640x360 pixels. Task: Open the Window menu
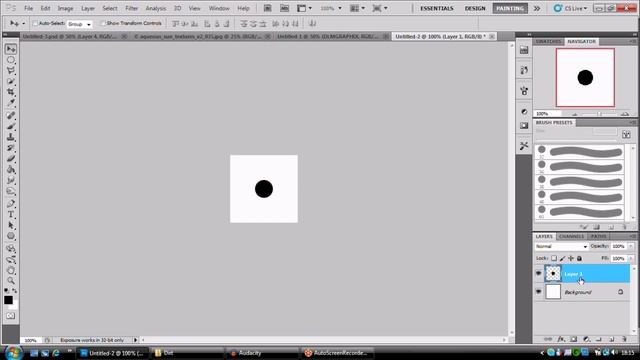tap(219, 8)
